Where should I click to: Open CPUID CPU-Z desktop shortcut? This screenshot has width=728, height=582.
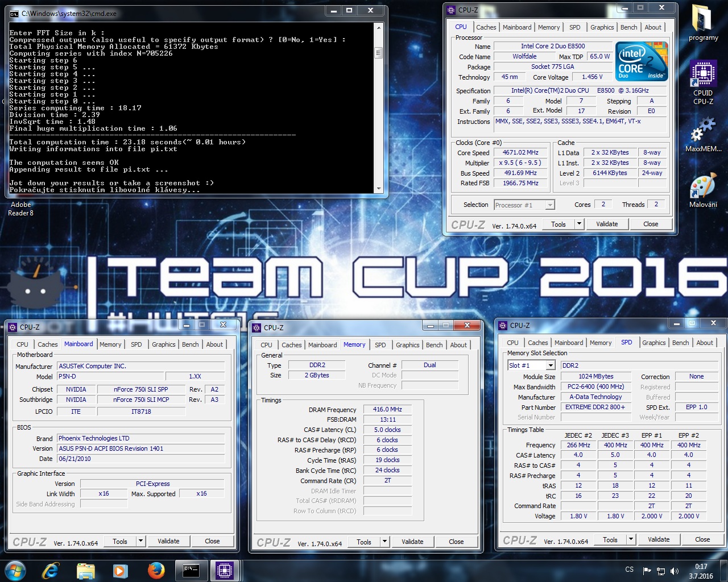703,83
